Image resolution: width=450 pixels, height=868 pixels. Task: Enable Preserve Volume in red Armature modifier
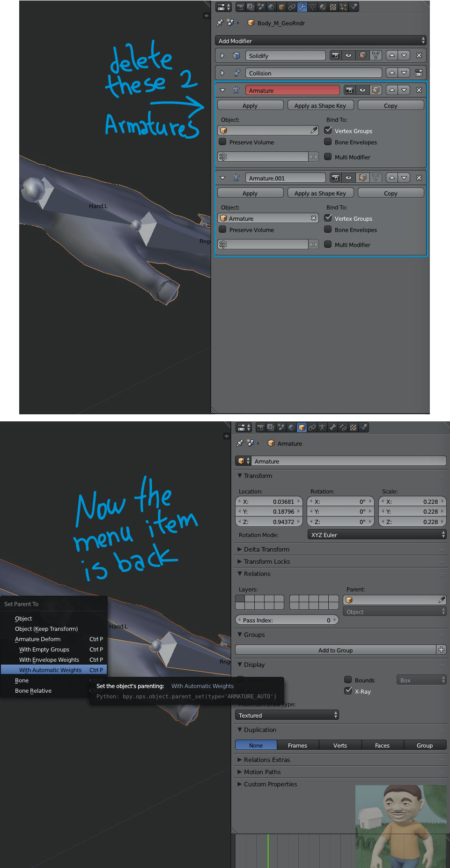(223, 142)
